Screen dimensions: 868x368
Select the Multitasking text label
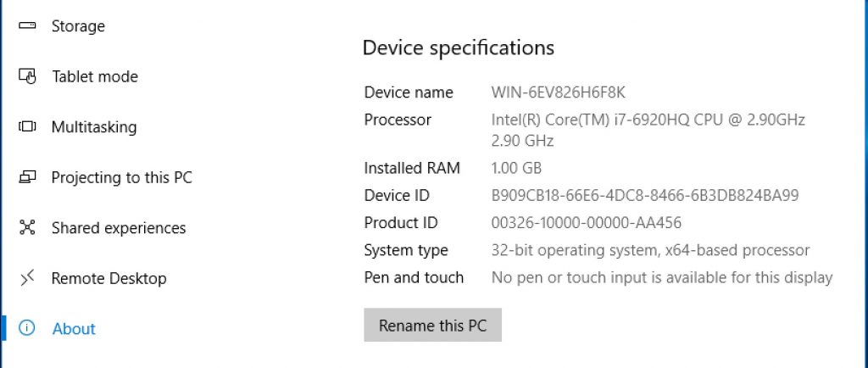point(94,127)
